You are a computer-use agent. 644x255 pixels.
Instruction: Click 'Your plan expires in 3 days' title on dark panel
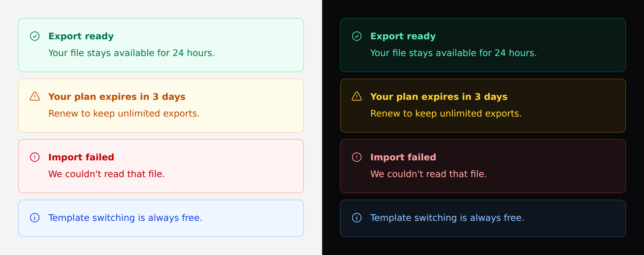pos(439,97)
